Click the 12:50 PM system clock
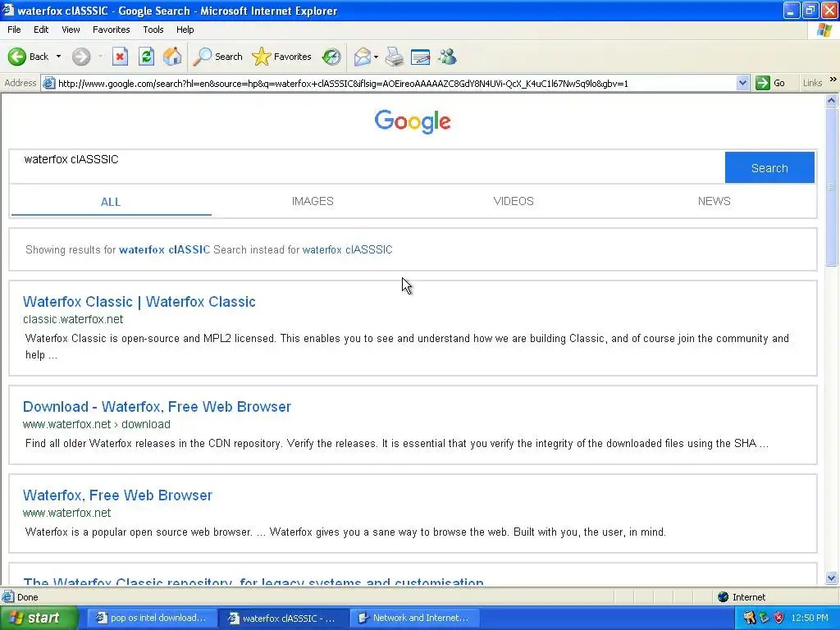This screenshot has height=630, width=840. pos(810,618)
